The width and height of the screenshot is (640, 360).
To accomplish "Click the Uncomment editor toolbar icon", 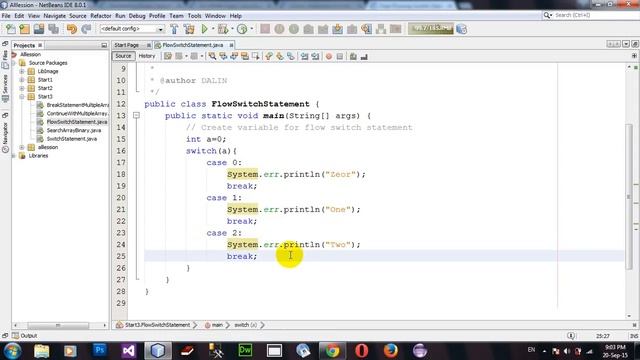I will click(x=364, y=57).
